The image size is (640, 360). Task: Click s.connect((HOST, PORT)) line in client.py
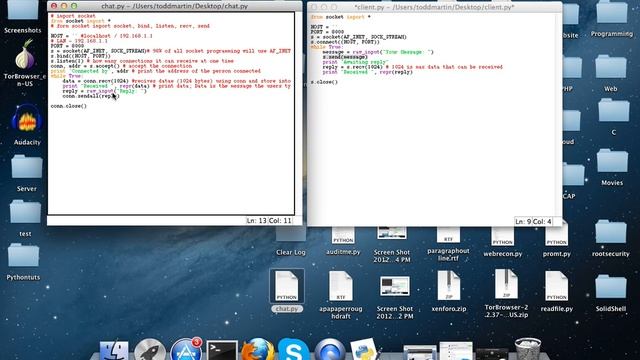point(345,42)
